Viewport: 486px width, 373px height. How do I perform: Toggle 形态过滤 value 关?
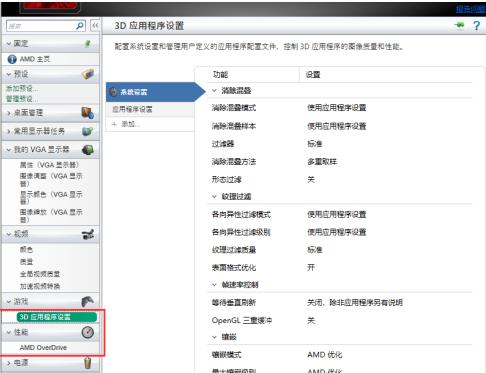pyautogui.click(x=311, y=180)
